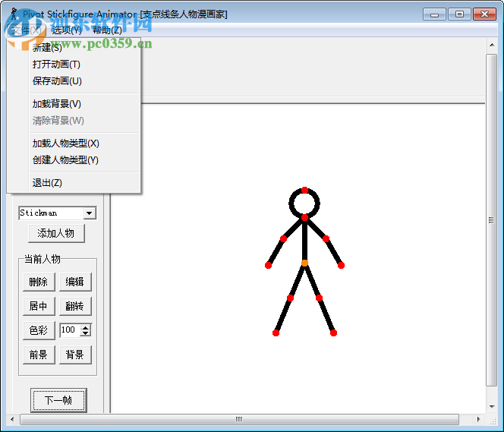Click the vertical scrollbar thumb
This screenshot has height=432, width=504.
click(x=491, y=220)
